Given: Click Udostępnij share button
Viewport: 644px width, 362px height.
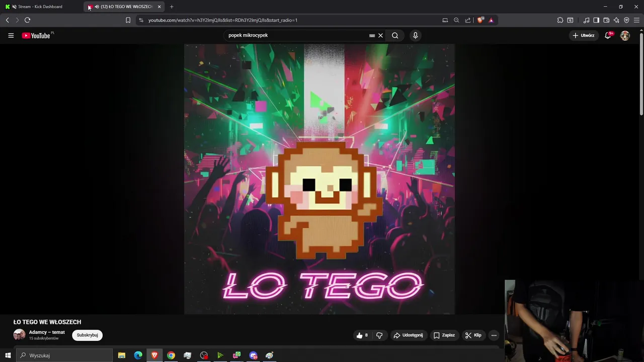Looking at the screenshot, I should tap(408, 335).
